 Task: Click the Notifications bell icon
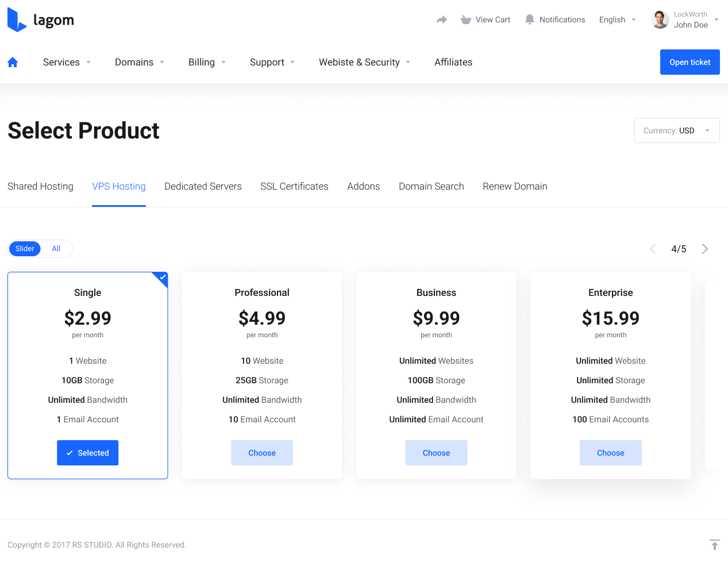click(x=530, y=20)
